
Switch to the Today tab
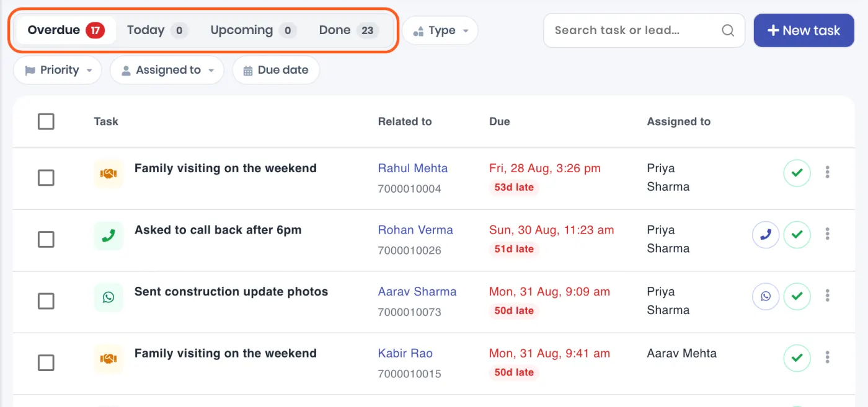click(157, 30)
